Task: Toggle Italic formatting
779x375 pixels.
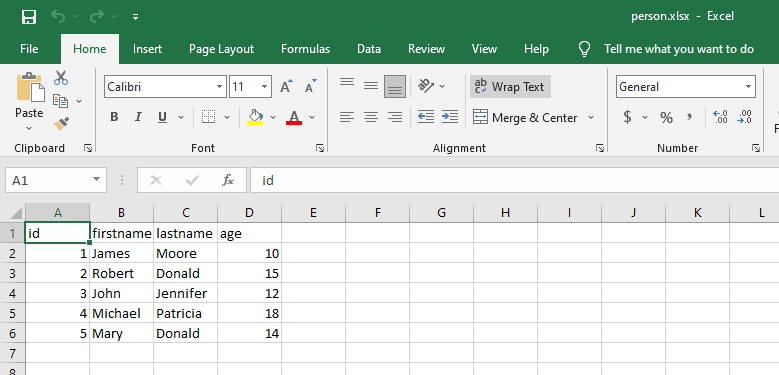Action: pos(138,117)
